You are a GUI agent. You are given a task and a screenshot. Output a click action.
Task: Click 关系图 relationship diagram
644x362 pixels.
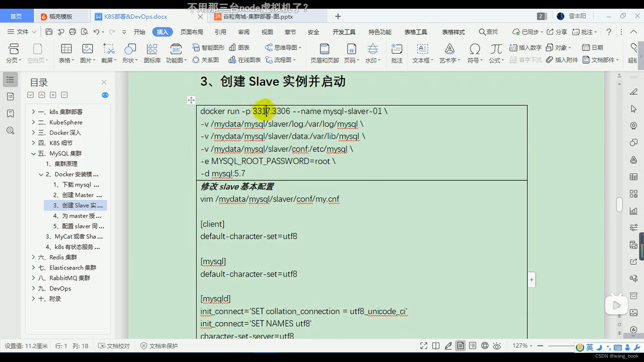(x=206, y=60)
